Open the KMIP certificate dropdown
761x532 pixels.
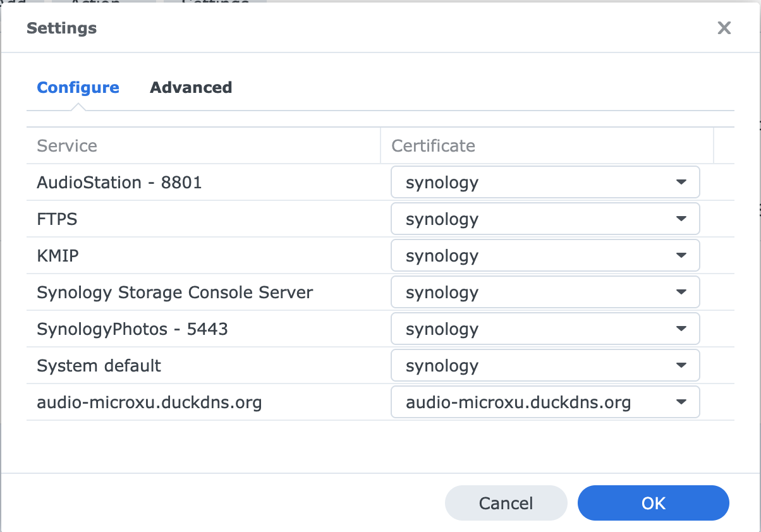(545, 256)
